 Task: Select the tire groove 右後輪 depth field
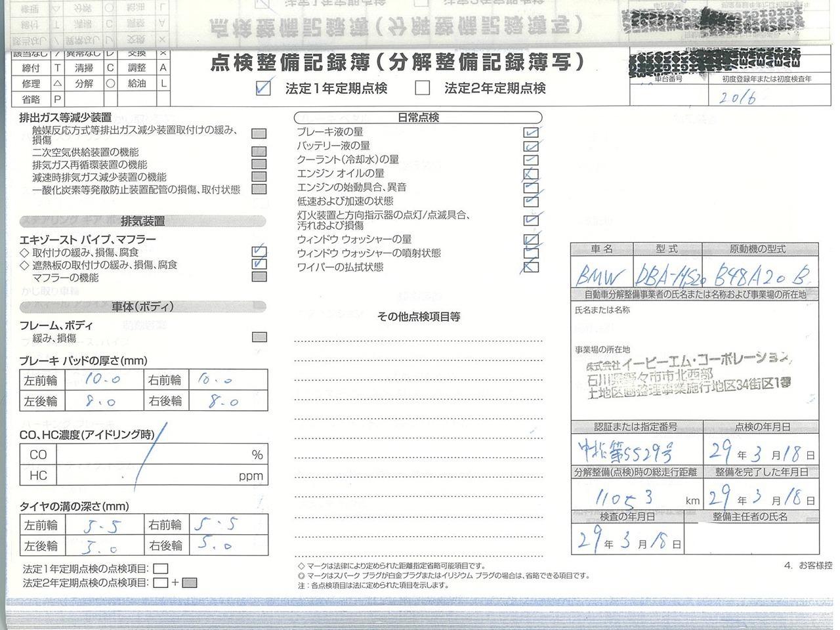click(x=226, y=546)
